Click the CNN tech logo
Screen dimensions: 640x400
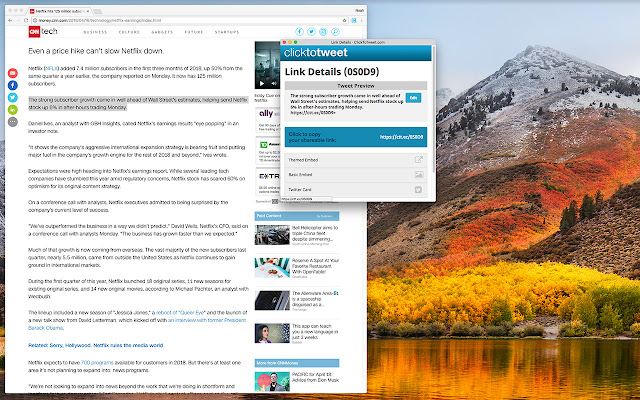click(43, 31)
